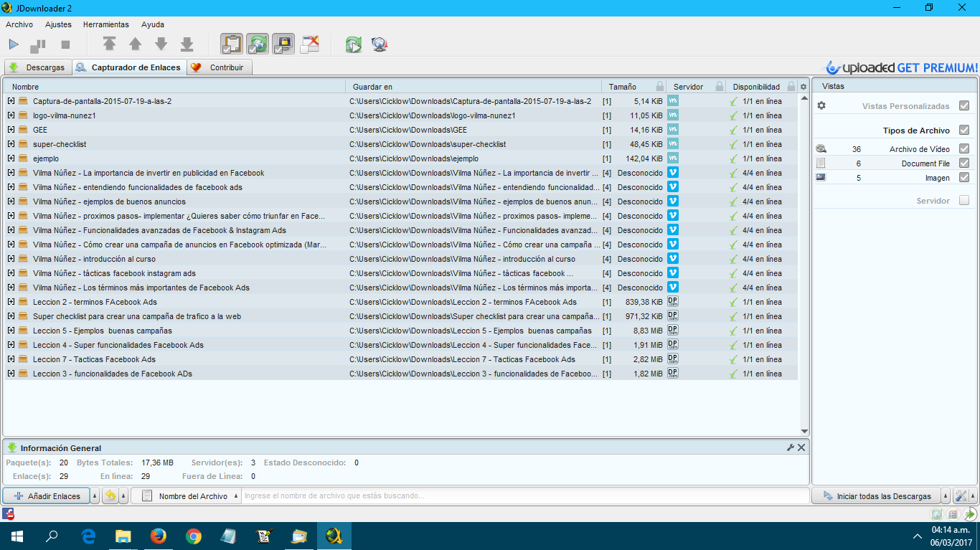Click package folder icon of GEE row

click(x=23, y=130)
